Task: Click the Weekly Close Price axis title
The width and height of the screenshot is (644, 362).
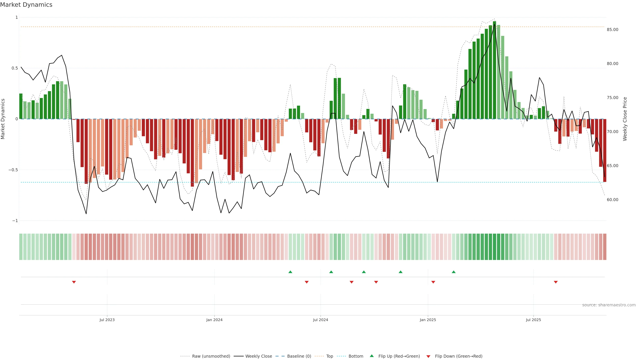Action: pyautogui.click(x=625, y=119)
